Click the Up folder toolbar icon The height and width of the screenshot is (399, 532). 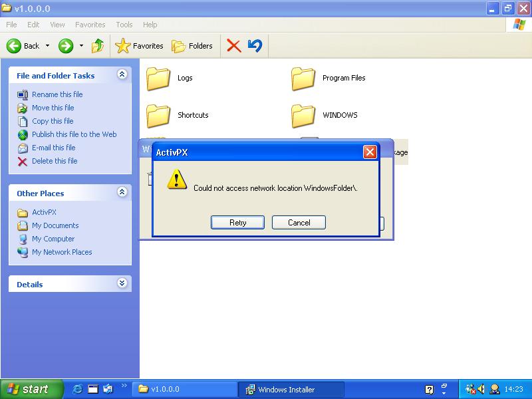point(98,46)
